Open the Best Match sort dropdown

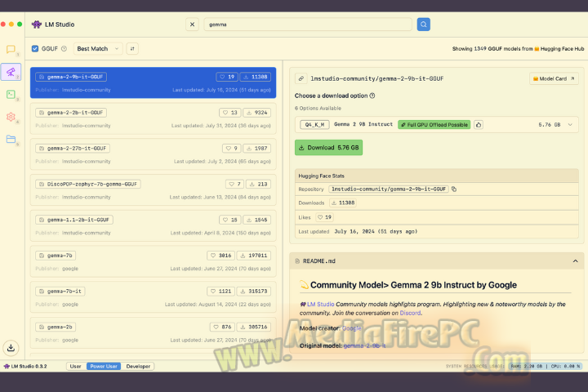pos(98,48)
